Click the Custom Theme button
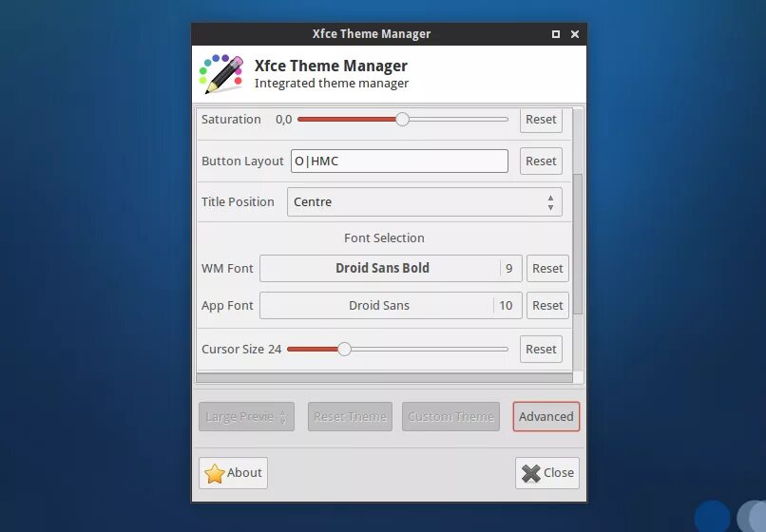Image resolution: width=766 pixels, height=532 pixels. 450,417
